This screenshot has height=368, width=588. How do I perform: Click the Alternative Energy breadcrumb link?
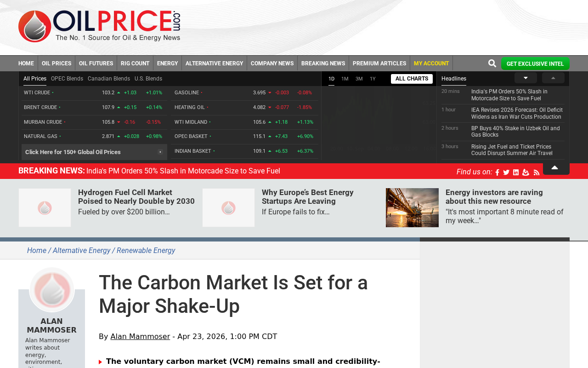point(82,251)
